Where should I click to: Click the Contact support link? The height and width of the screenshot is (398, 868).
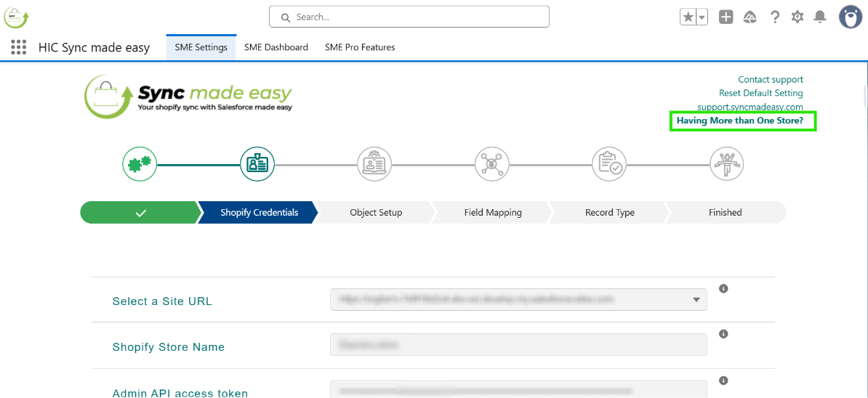[771, 80]
